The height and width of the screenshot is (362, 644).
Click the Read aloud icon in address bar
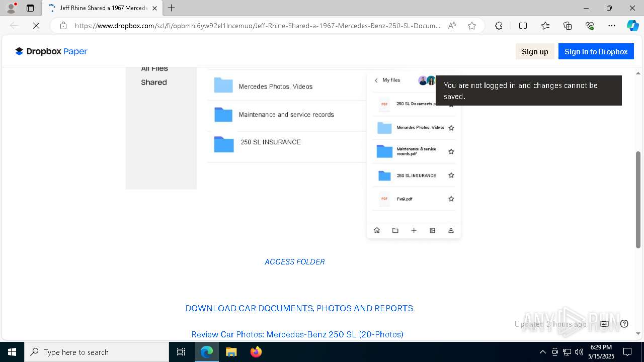(452, 26)
